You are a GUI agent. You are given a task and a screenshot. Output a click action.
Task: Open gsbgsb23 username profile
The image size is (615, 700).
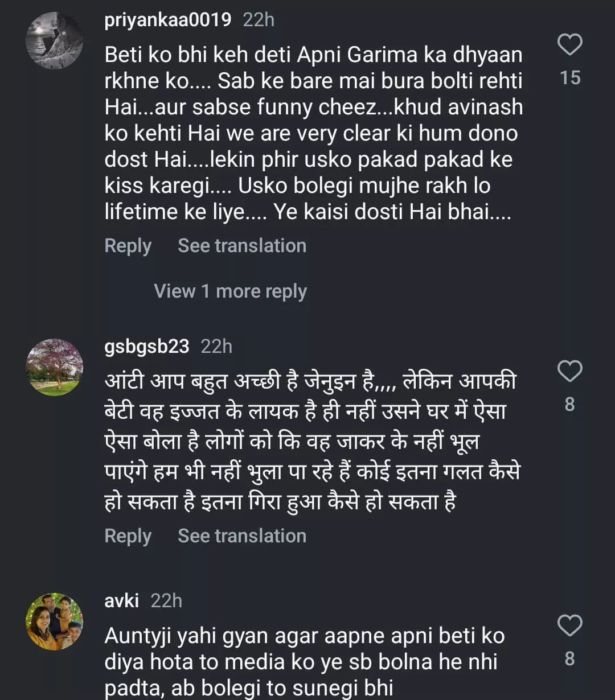(147, 346)
